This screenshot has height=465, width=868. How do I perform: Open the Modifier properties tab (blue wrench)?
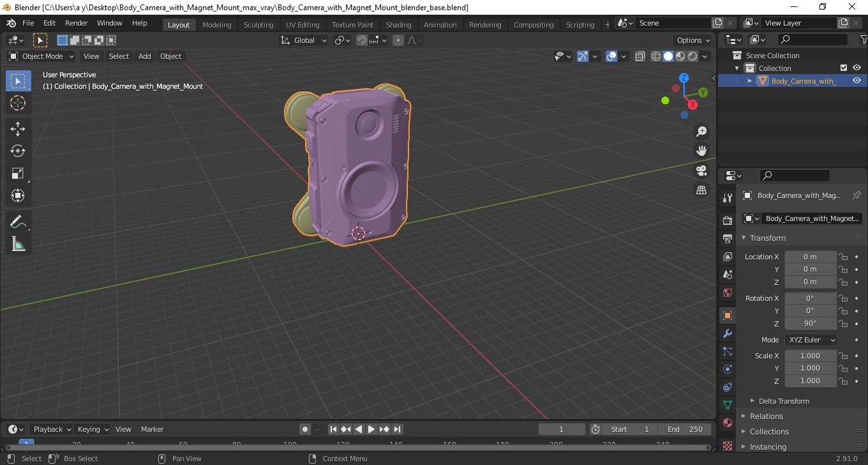pyautogui.click(x=728, y=333)
